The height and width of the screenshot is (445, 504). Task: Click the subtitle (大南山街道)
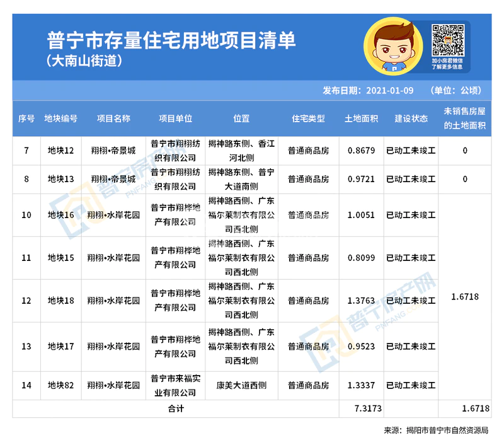coord(84,62)
